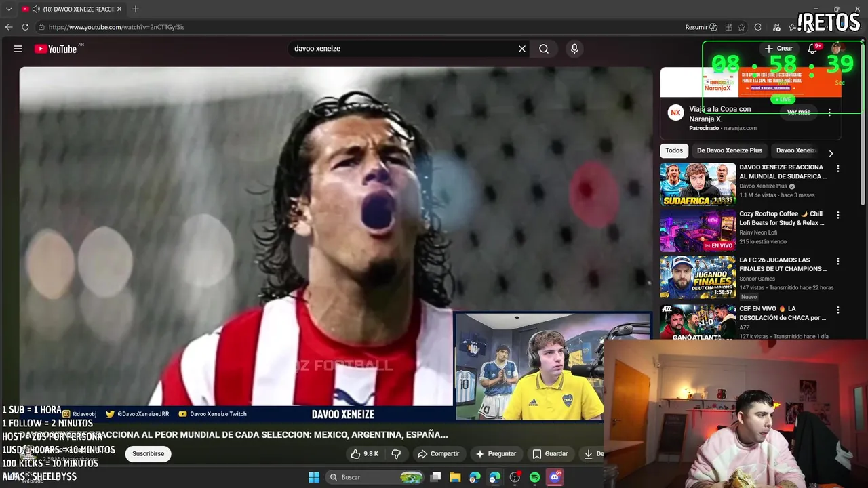Open 'EA FC 26 JUGAMOS LAS FINALES' title
Image resolution: width=868 pixels, height=488 pixels.
[x=782, y=264]
